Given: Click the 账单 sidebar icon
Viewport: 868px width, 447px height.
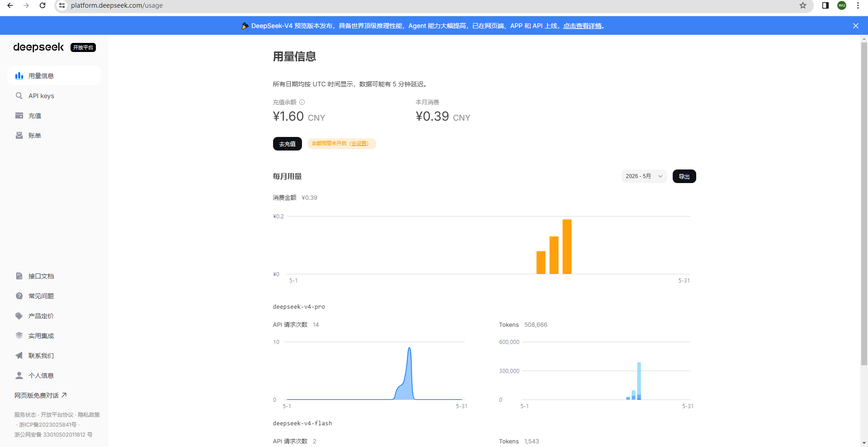Looking at the screenshot, I should coord(19,135).
